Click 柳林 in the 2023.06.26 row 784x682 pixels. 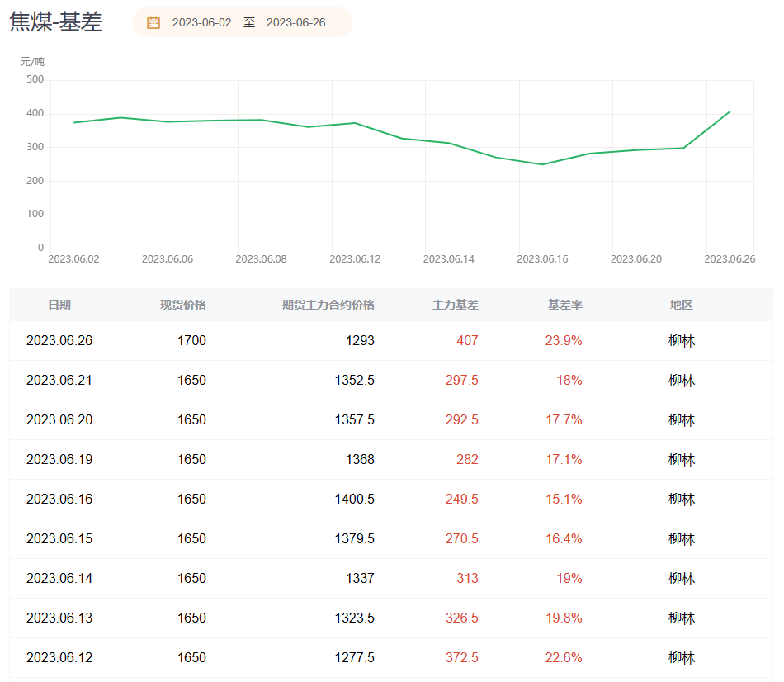pyautogui.click(x=682, y=341)
